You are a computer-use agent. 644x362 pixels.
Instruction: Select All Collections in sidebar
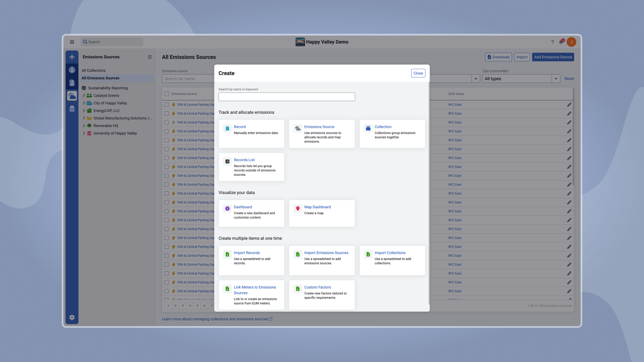94,70
